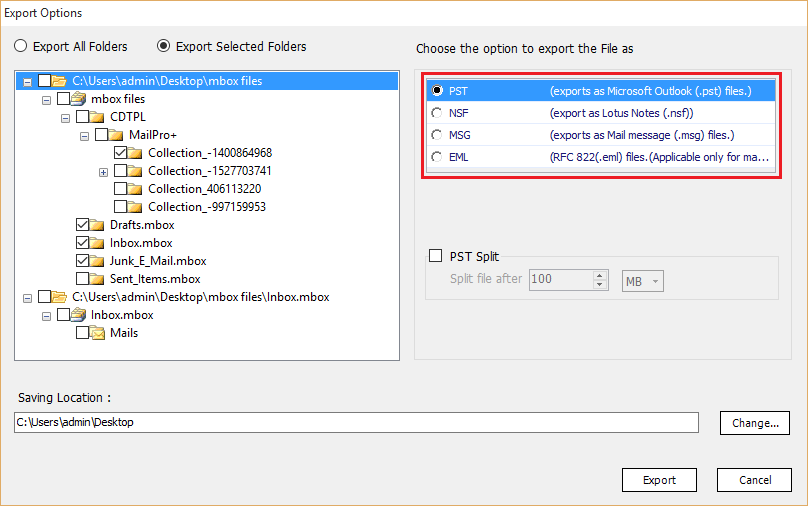
Task: Increase the split file size stepper
Action: (600, 276)
